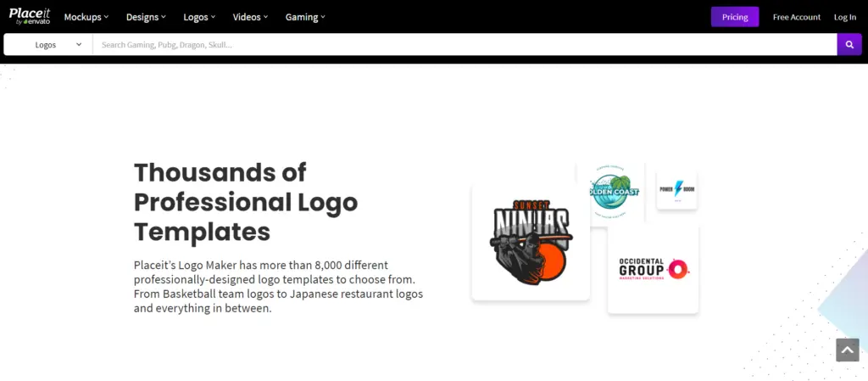Open the Sunset Ninjas logo template
Screen dimensions: 868x381
(x=530, y=240)
